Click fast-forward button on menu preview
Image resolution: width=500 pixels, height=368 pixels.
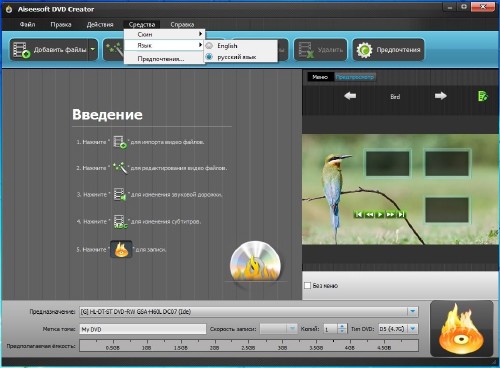click(x=390, y=214)
